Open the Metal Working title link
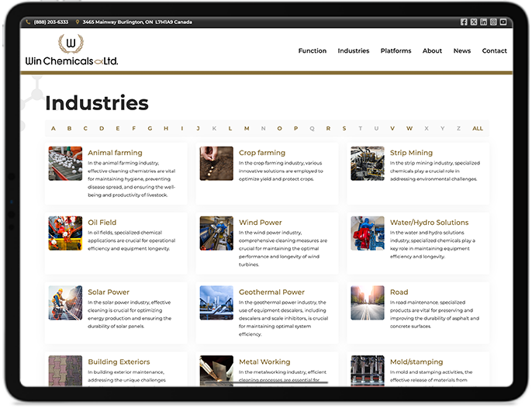This screenshot has width=532, height=408. (x=265, y=362)
